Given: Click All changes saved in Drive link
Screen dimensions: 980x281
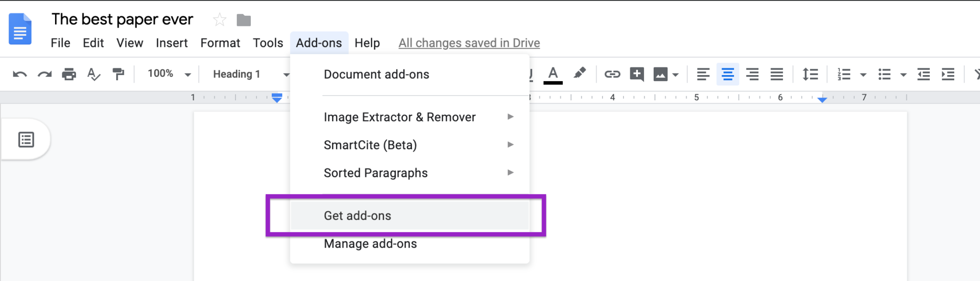Looking at the screenshot, I should click(x=469, y=43).
